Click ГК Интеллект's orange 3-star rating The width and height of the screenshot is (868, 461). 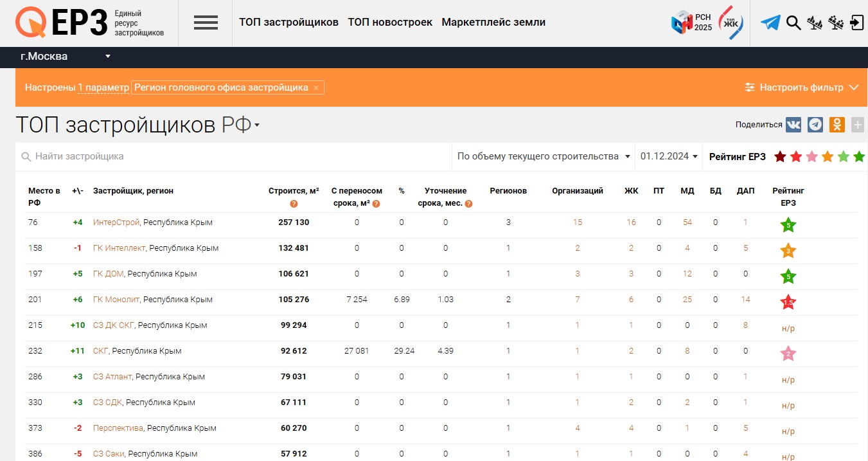788,251
